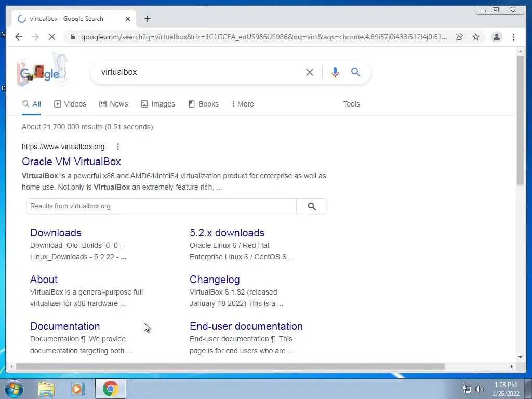Click the scroll left arrow

pos(11,366)
